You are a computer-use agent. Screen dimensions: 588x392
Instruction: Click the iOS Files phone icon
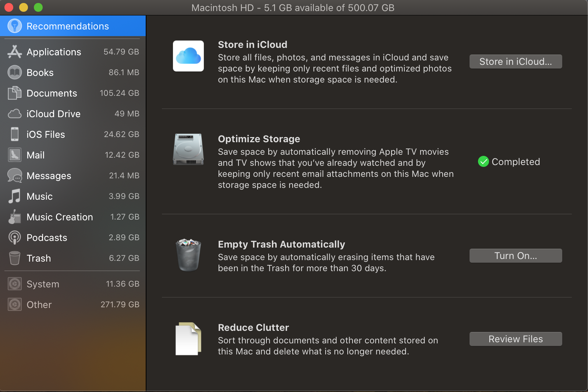click(15, 134)
